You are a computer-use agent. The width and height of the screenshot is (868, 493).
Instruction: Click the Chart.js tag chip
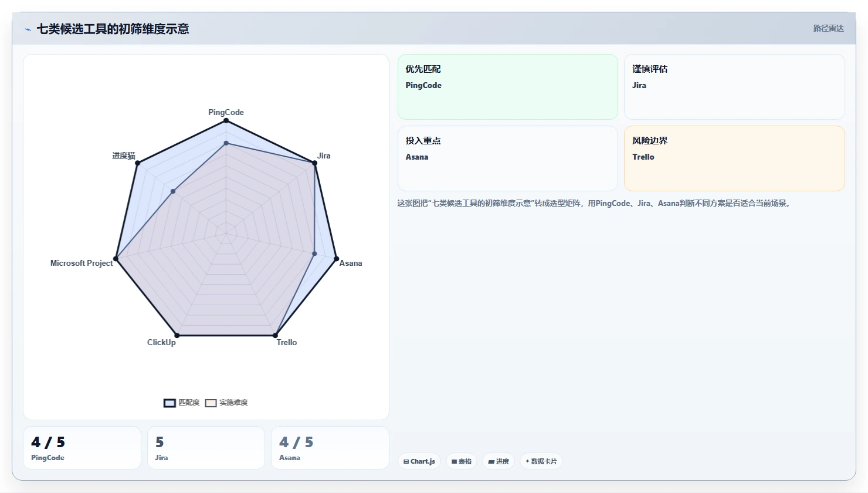419,461
